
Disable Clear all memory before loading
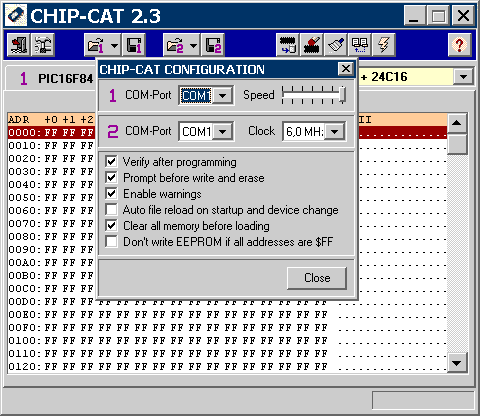[111, 226]
